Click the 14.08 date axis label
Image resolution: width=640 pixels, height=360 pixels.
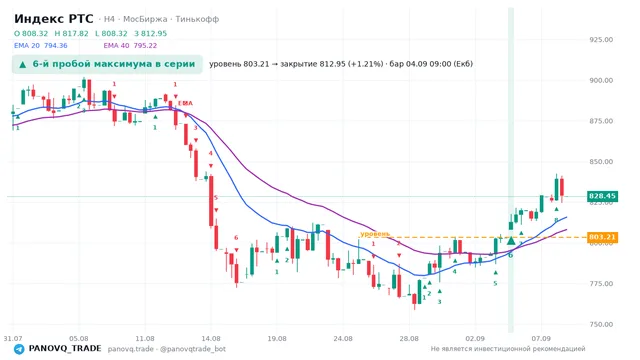pyautogui.click(x=211, y=338)
